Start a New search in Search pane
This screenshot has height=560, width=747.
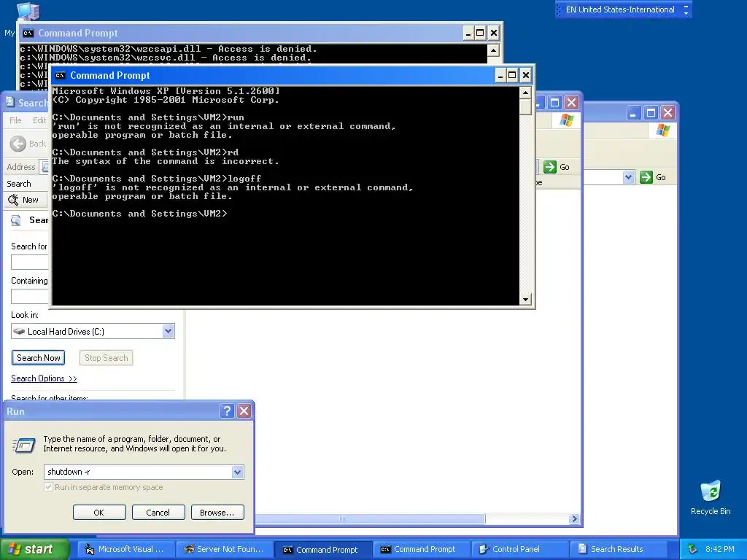[x=23, y=200]
